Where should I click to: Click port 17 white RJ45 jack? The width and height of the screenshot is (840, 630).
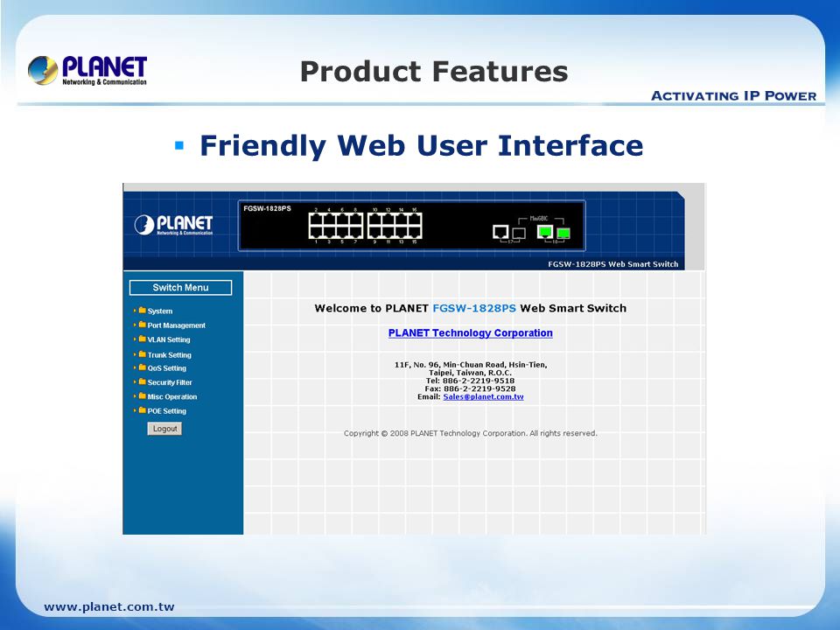coord(500,232)
